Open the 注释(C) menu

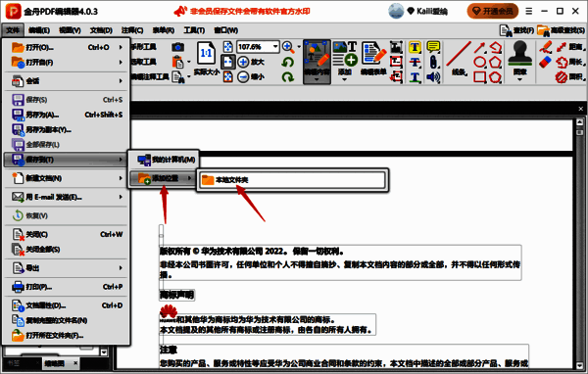(x=132, y=30)
